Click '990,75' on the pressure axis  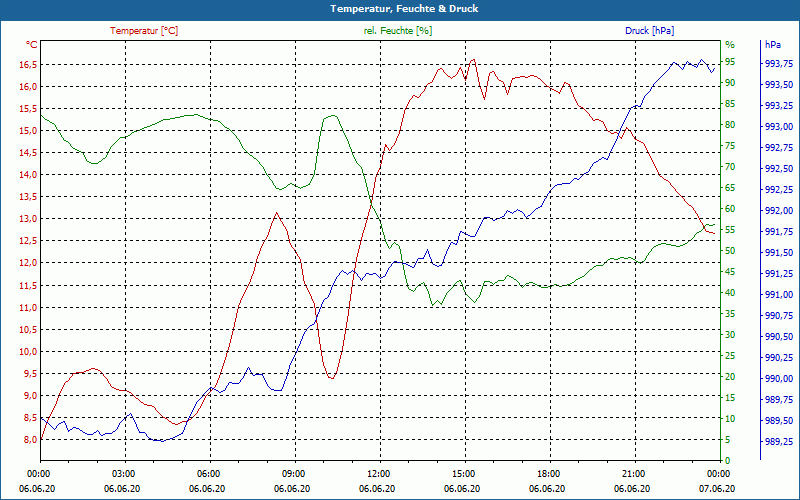(x=779, y=315)
